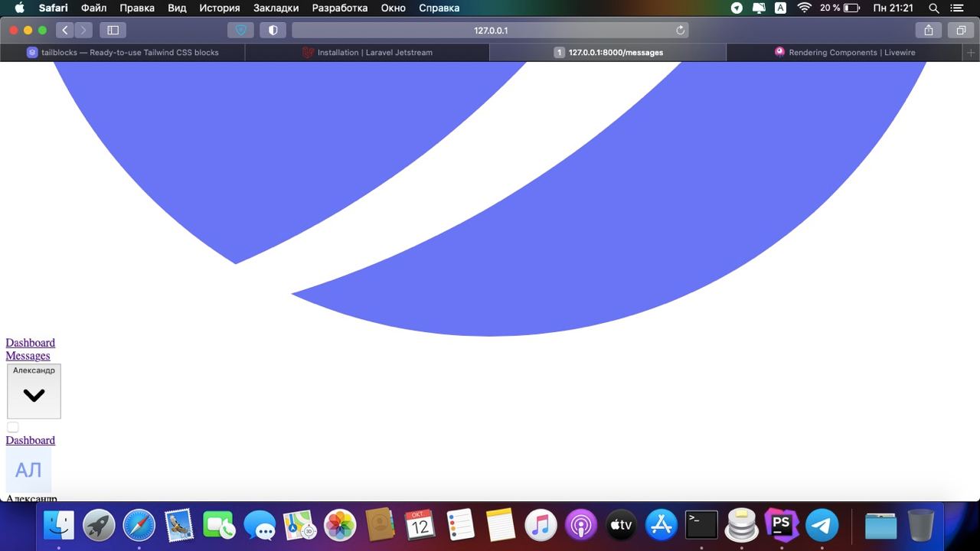
Task: Open App Store from the Dock
Action: pos(661,526)
